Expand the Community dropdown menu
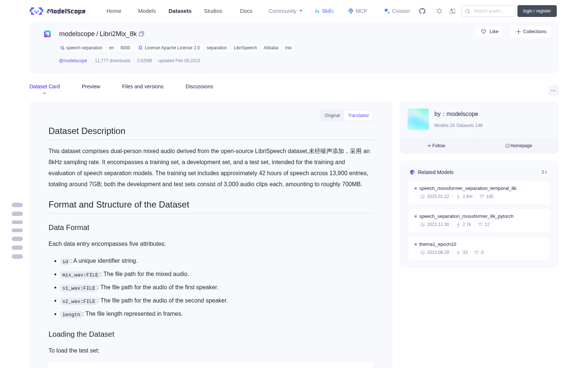 [286, 11]
